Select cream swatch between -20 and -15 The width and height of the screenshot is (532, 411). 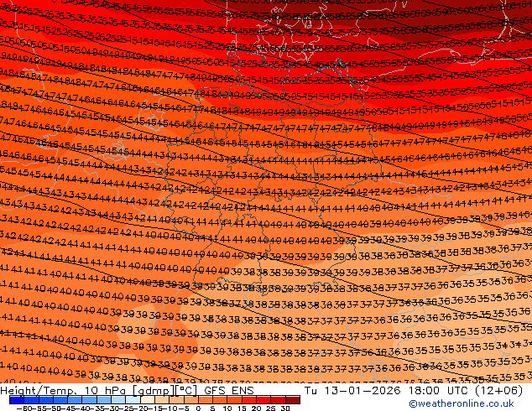pos(148,400)
